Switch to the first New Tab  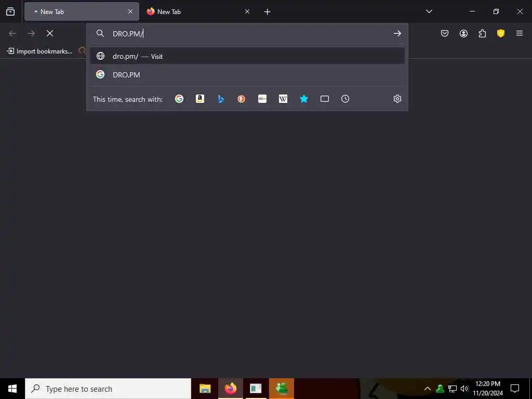coord(82,11)
